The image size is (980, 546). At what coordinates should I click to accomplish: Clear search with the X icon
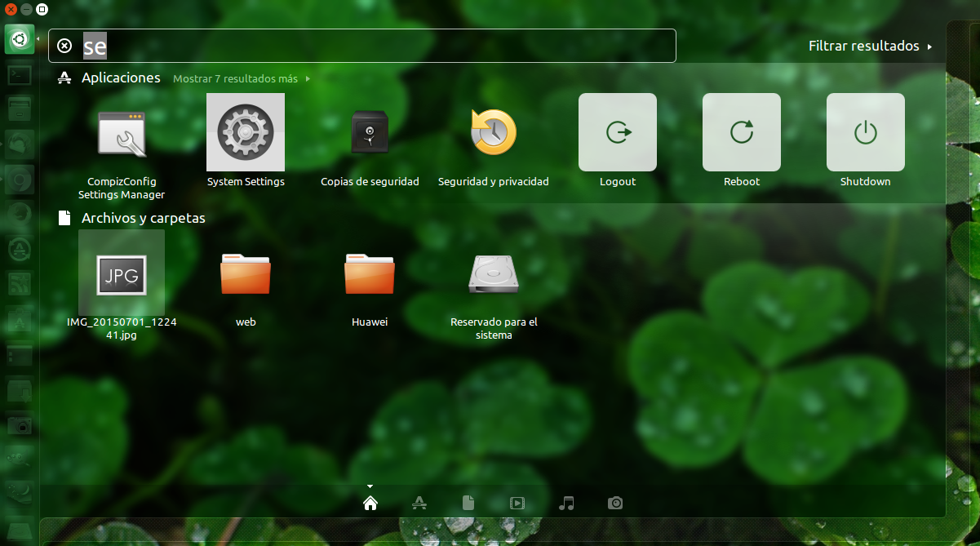(65, 47)
